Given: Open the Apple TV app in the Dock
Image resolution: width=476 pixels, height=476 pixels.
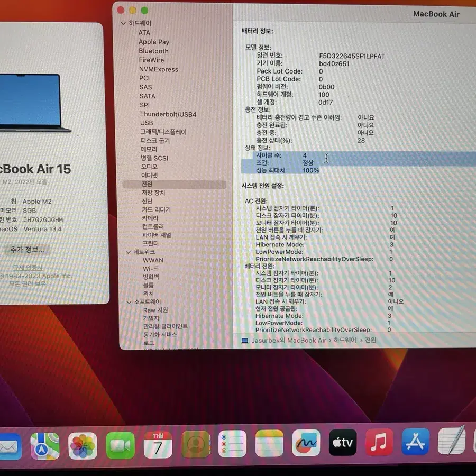Looking at the screenshot, I should point(343,442).
